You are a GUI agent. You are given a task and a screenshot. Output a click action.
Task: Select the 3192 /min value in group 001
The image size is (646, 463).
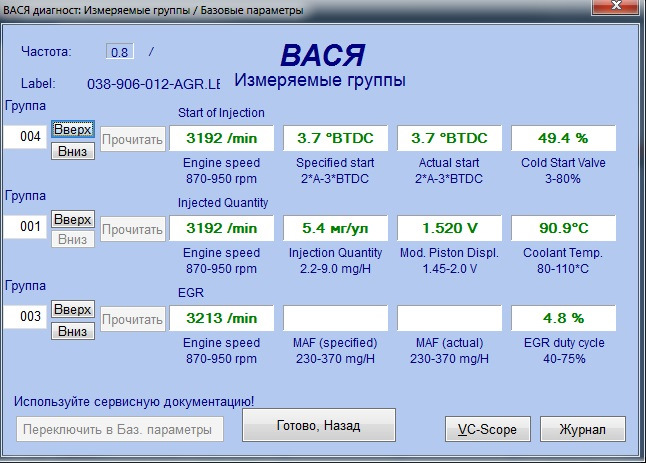coord(222,228)
